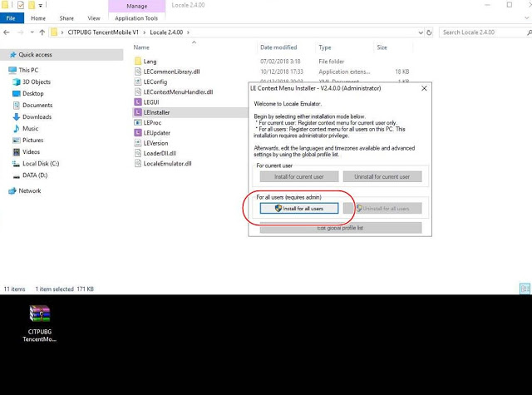The width and height of the screenshot is (532, 395).
Task: Open Downloads in the sidebar
Action: [x=37, y=116]
